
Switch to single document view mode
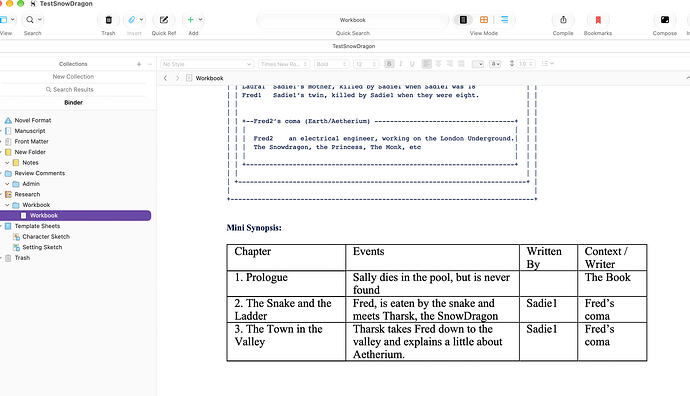click(463, 20)
